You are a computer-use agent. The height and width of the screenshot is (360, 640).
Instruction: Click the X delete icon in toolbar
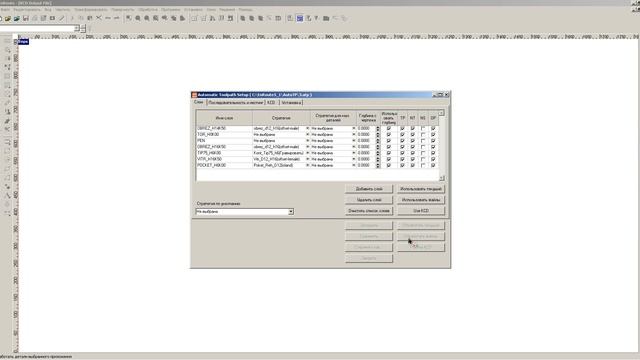(x=99, y=18)
